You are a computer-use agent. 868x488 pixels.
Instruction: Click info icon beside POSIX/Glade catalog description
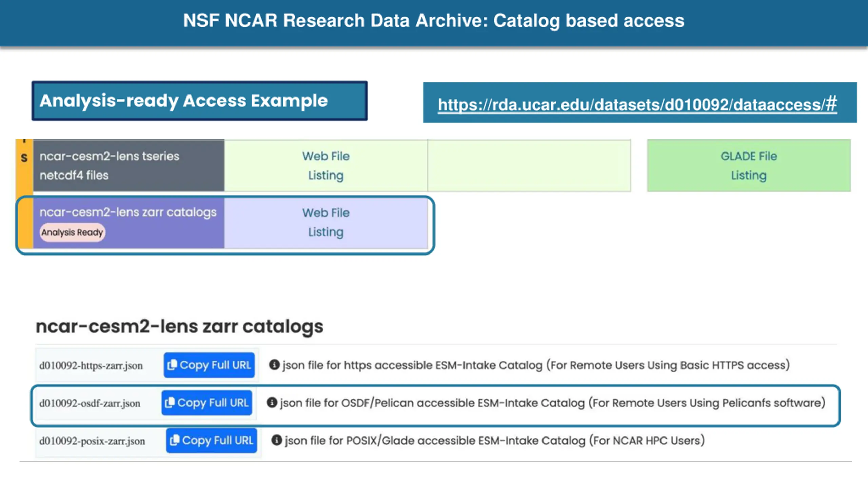tap(276, 440)
